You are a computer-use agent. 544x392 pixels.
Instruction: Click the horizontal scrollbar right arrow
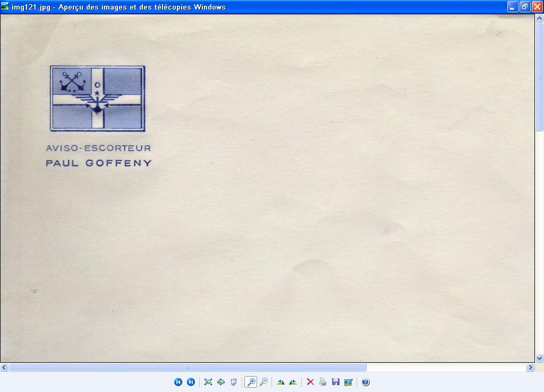[530, 367]
